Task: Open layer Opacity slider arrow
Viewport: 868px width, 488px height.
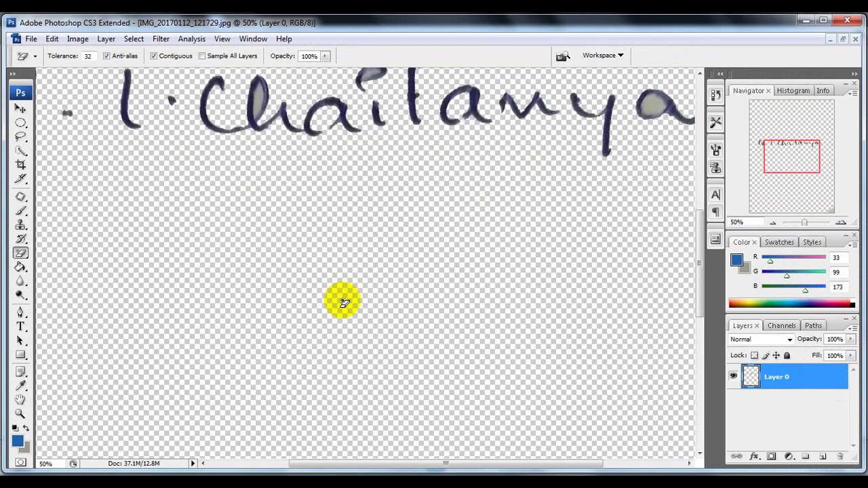Action: click(850, 340)
